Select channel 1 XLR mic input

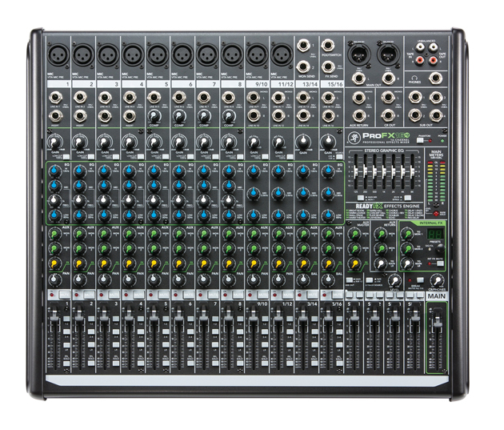click(x=58, y=55)
